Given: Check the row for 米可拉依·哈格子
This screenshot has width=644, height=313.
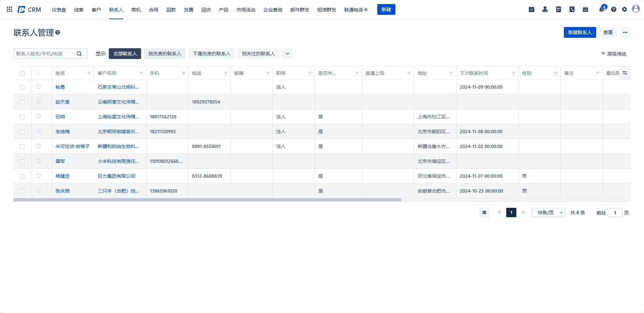Looking at the screenshot, I should (x=22, y=146).
